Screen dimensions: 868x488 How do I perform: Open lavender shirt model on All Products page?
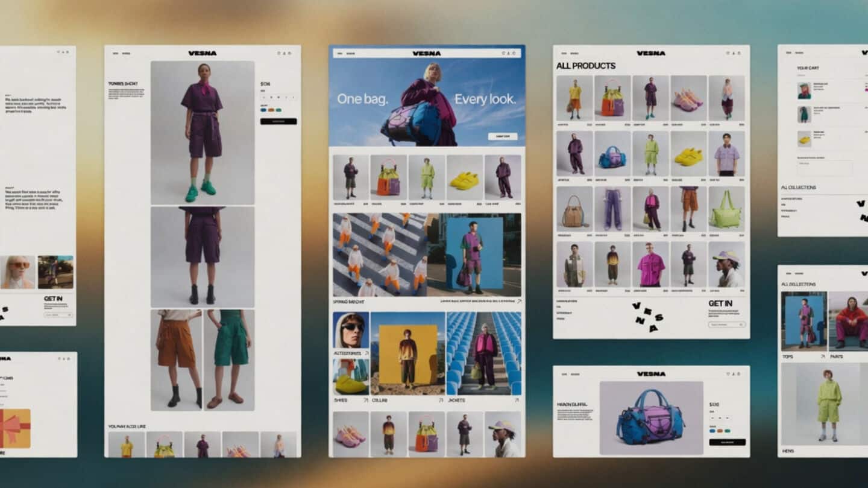[x=726, y=153]
